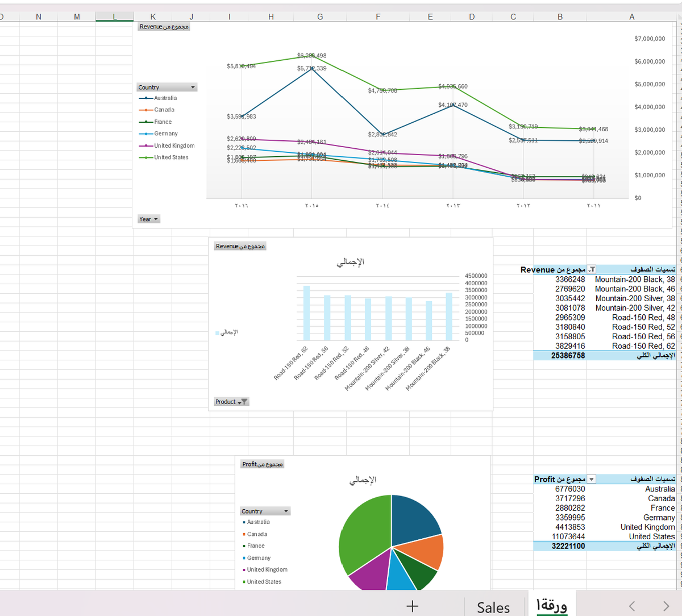Select Germany legend entry in line chart

point(159,134)
